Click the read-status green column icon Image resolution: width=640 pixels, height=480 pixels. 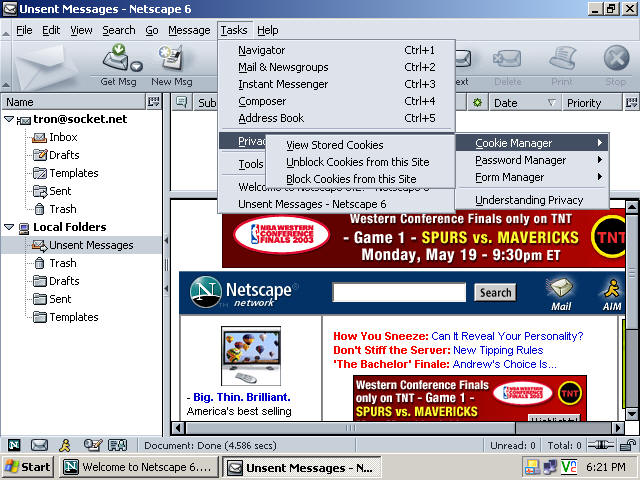pos(477,102)
